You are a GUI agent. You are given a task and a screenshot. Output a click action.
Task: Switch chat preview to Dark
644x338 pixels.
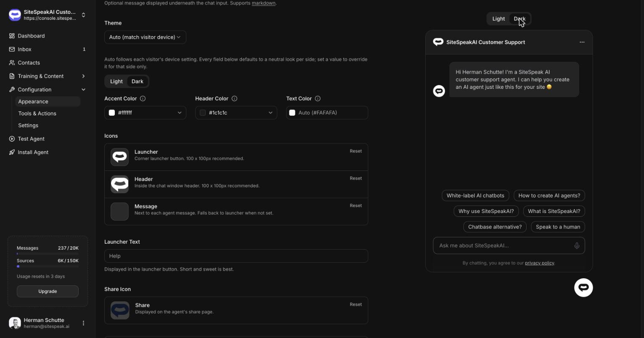click(x=519, y=19)
